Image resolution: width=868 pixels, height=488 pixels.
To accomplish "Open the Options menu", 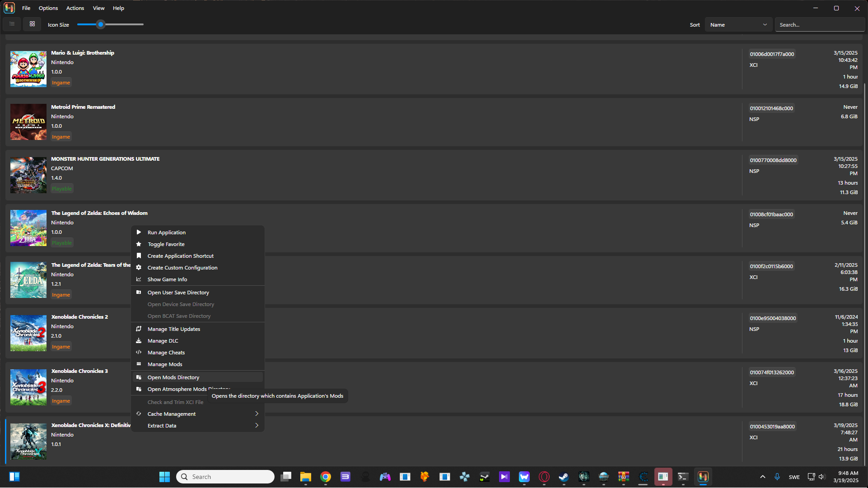I will (48, 8).
